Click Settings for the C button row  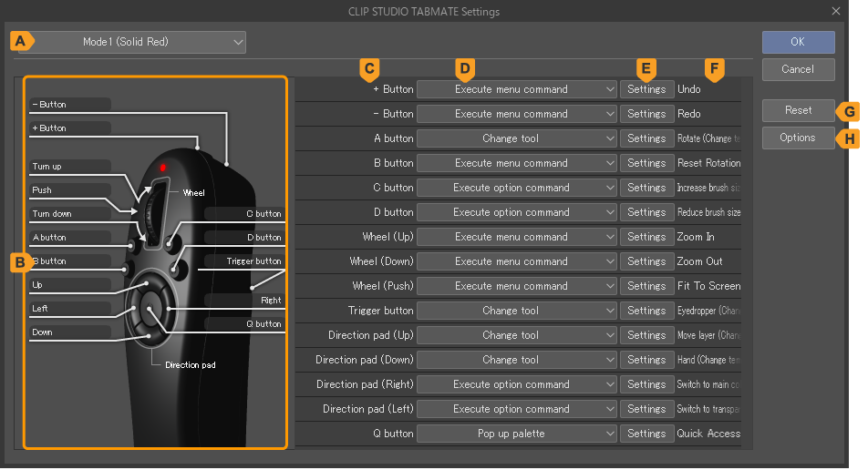[646, 188]
